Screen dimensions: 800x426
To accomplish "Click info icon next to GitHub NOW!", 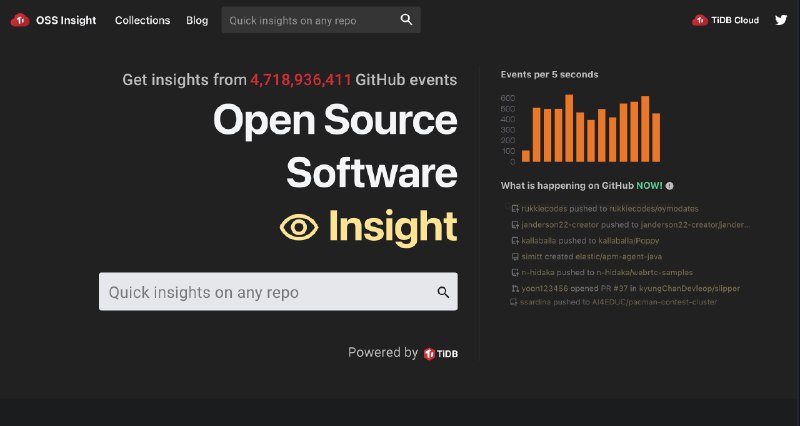I will (669, 186).
